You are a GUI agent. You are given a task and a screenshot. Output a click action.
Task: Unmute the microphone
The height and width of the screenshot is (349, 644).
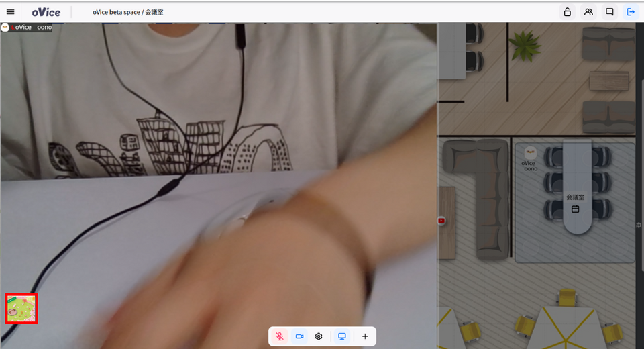pos(280,336)
